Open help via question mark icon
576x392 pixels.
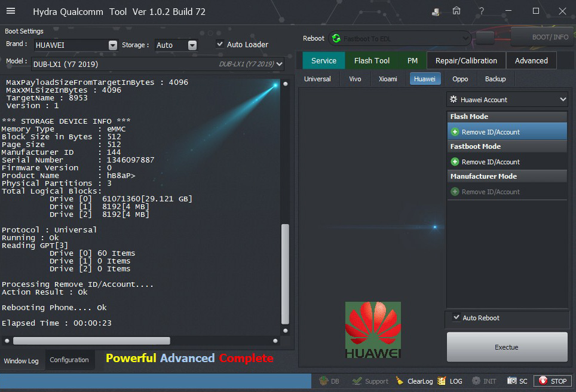coord(481,11)
